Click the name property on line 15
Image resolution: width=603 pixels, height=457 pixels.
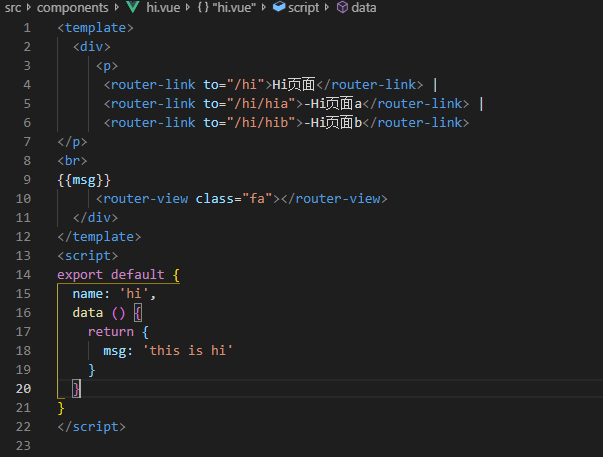[88, 294]
